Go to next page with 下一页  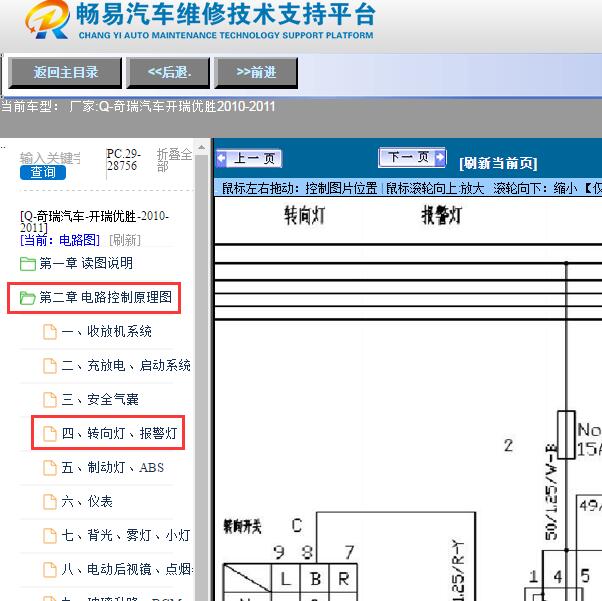click(x=412, y=157)
